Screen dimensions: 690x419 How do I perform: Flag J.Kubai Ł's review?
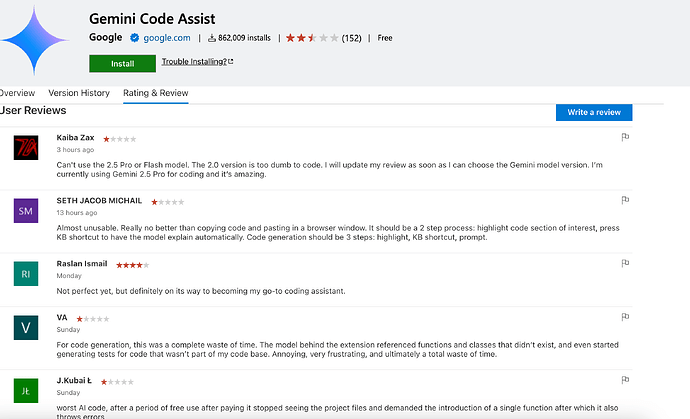625,380
